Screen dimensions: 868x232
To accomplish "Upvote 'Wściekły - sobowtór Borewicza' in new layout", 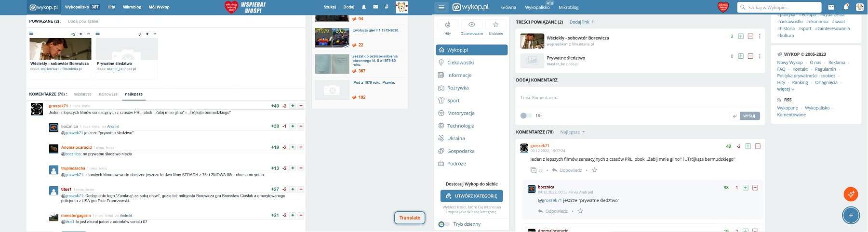I will pos(741,37).
